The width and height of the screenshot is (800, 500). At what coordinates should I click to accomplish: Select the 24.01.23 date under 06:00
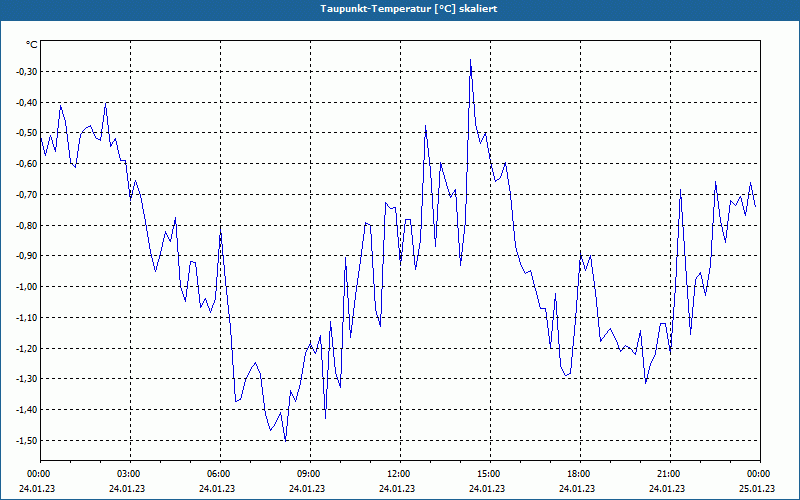coord(217,488)
